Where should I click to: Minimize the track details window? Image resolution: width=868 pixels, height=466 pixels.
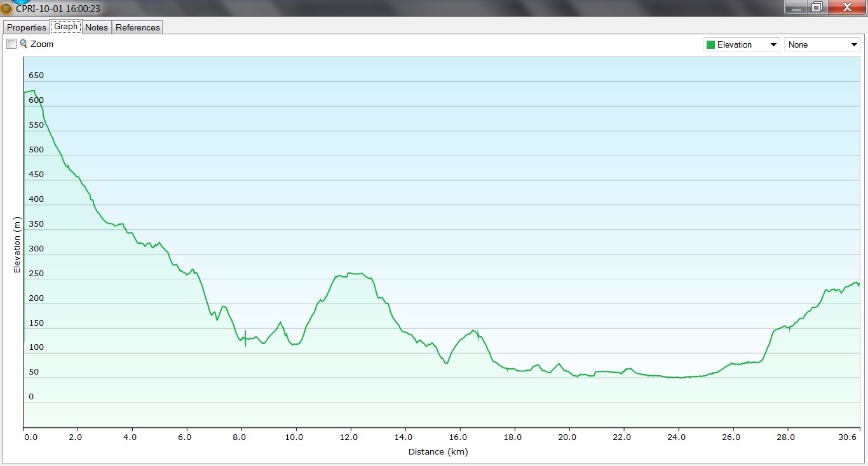[x=796, y=8]
